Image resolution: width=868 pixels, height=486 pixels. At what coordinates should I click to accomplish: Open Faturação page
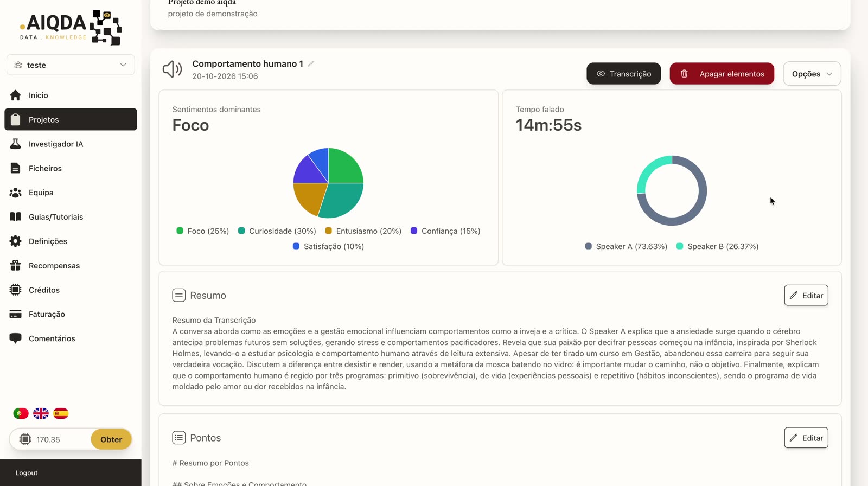tap(71, 314)
